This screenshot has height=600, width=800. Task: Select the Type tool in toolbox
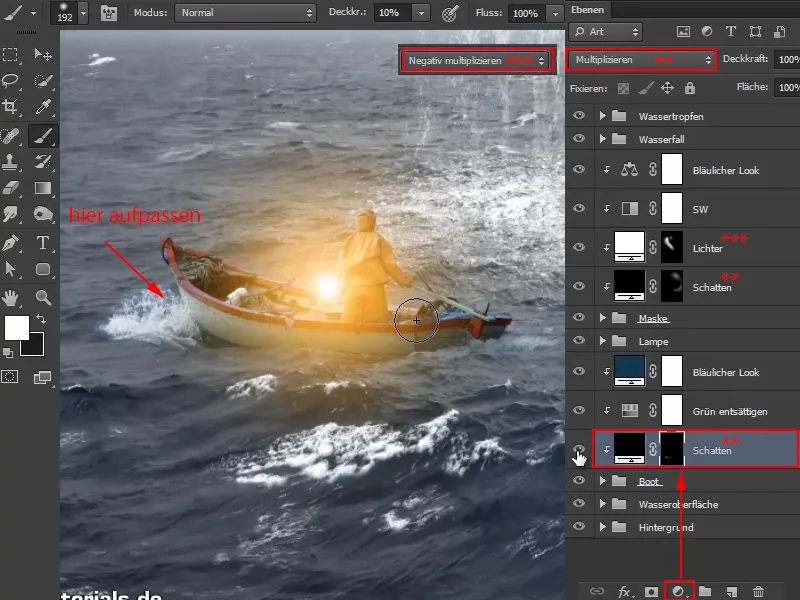point(43,243)
